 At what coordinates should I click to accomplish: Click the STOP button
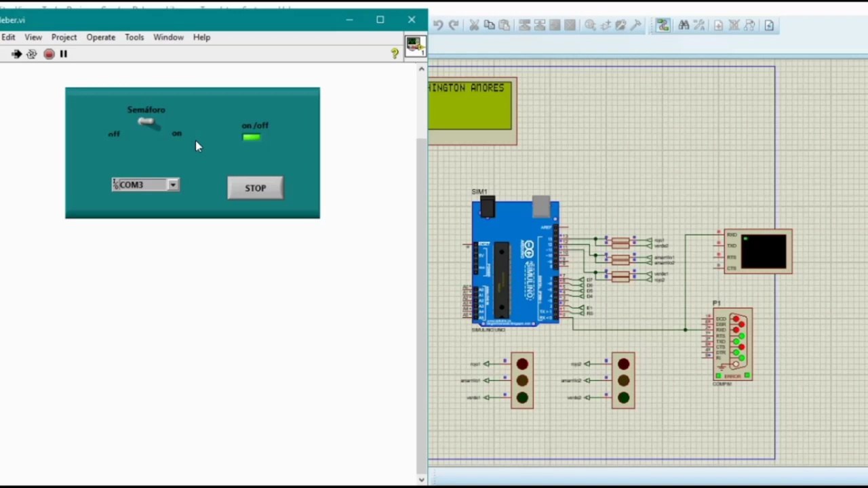(256, 188)
